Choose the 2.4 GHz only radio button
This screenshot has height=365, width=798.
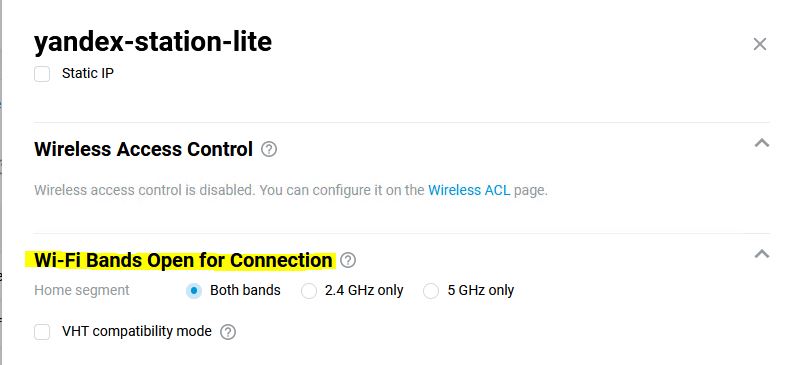coord(309,291)
